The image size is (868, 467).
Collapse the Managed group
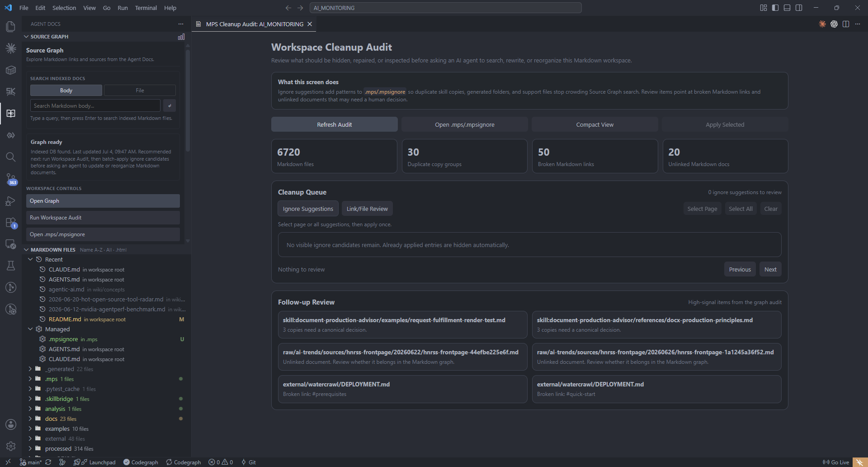coord(30,329)
